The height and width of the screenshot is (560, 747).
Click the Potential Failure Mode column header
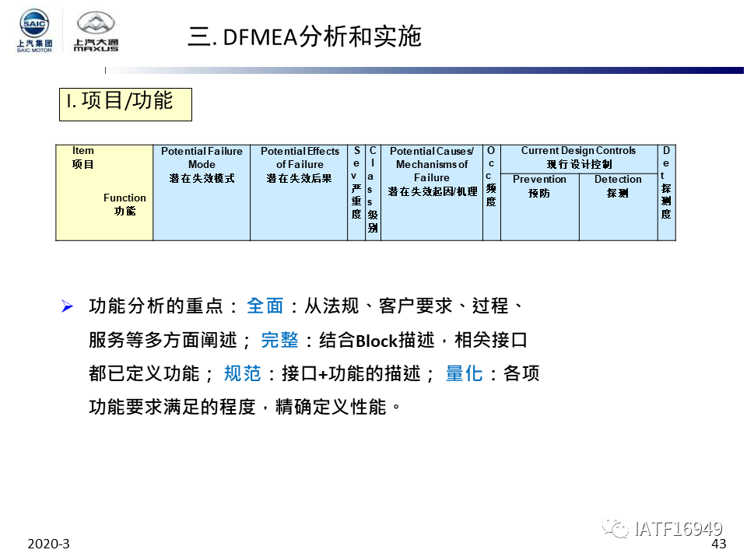click(202, 192)
